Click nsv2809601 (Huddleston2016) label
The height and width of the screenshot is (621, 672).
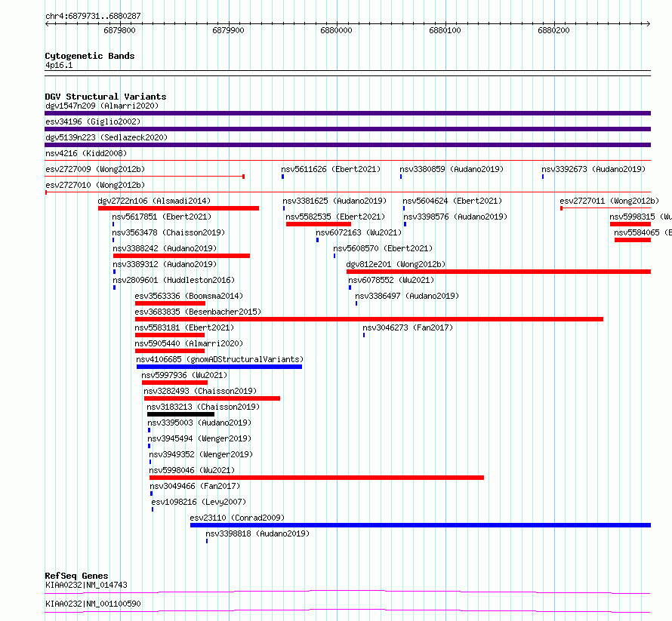click(174, 280)
